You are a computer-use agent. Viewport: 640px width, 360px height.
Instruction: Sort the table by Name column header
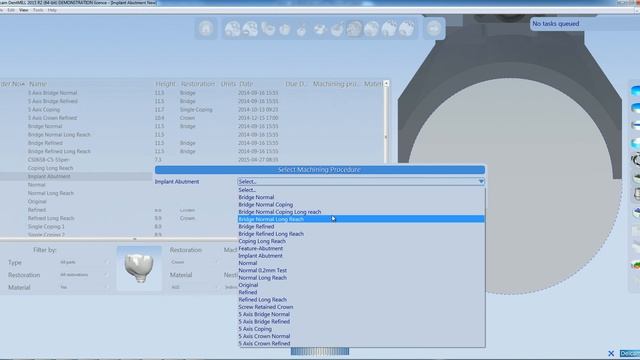pos(38,84)
